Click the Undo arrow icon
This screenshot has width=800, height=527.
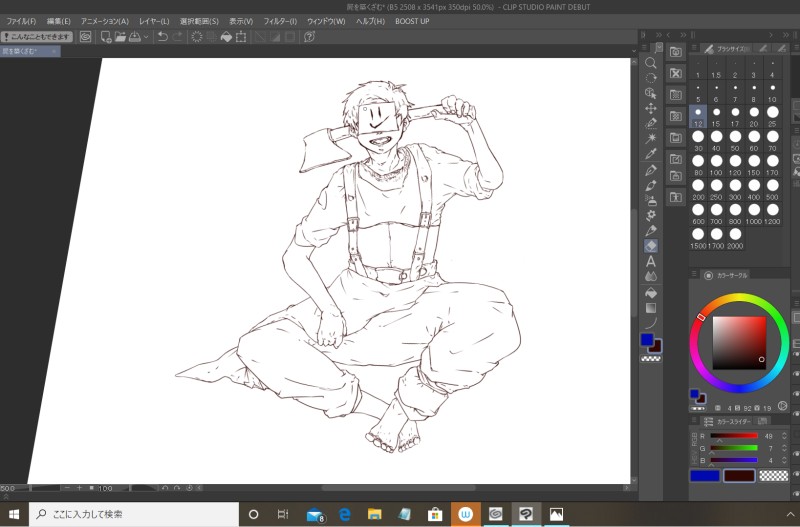(x=162, y=36)
